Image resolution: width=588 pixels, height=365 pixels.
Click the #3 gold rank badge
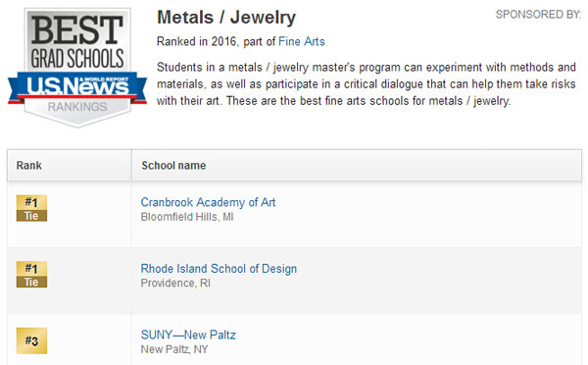pos(31,340)
